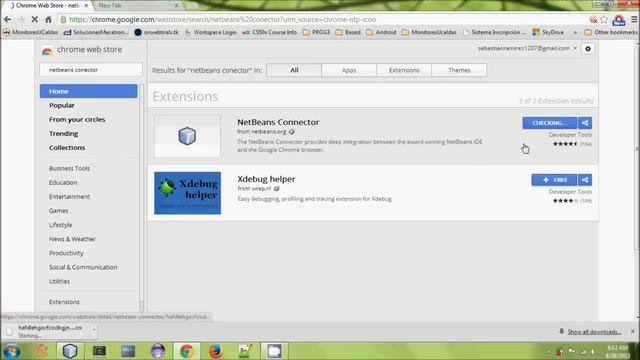This screenshot has height=360, width=640.
Task: Open the web store settings gear
Action: 588,49
